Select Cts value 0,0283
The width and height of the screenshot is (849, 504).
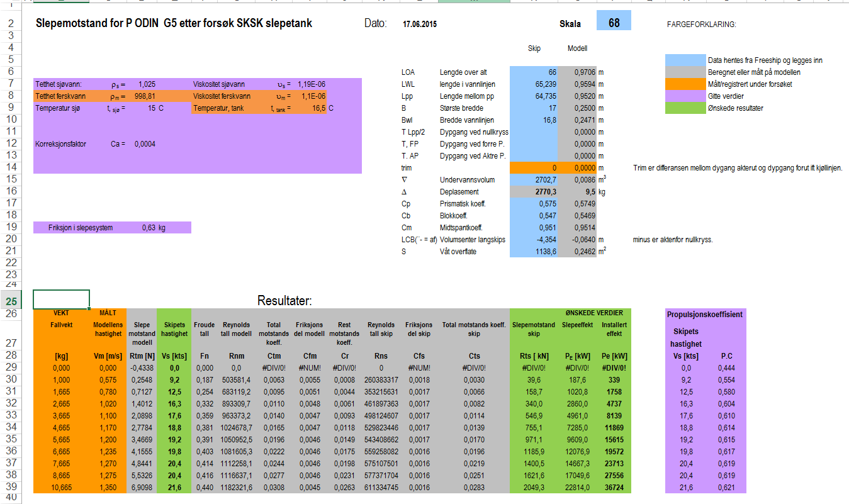pos(474,487)
